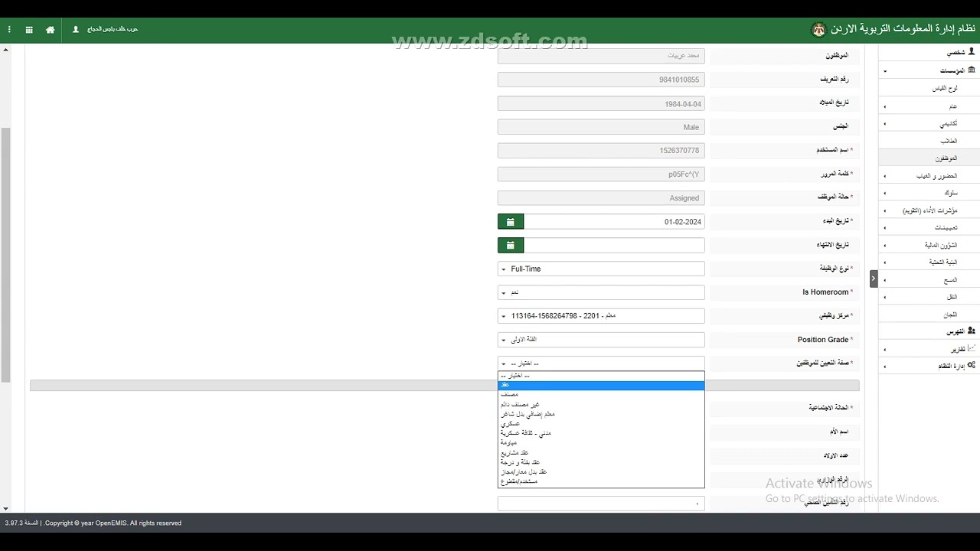Select مياومة option in dropdown list
Screen dimensions: 980x551
(601, 443)
